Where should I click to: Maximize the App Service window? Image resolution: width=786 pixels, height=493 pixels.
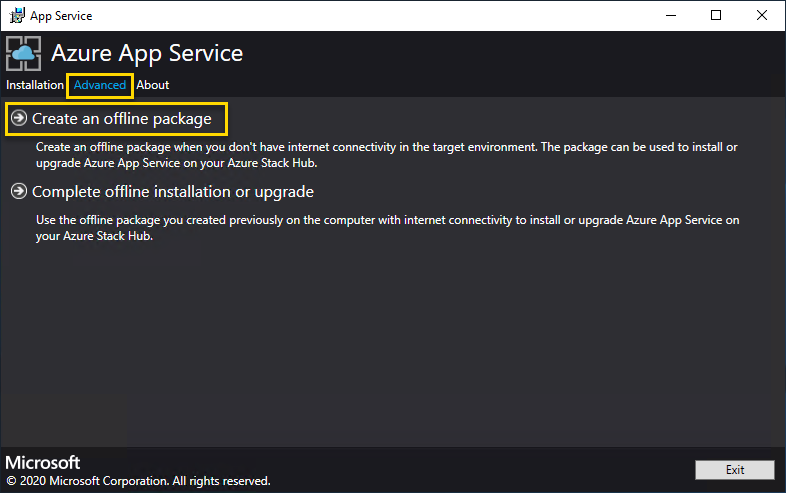click(x=716, y=16)
